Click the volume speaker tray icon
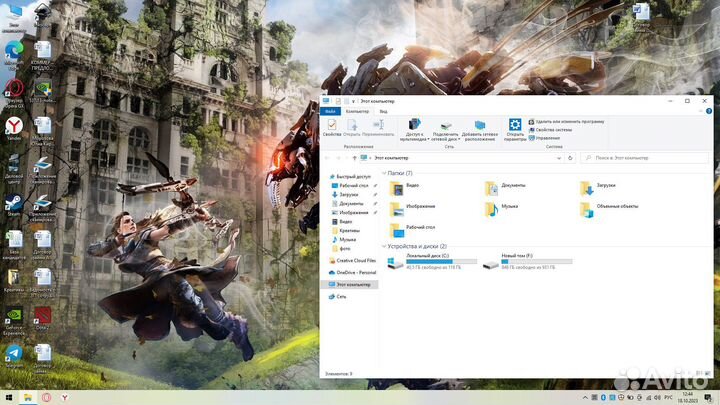This screenshot has height=405, width=720. tap(658, 398)
